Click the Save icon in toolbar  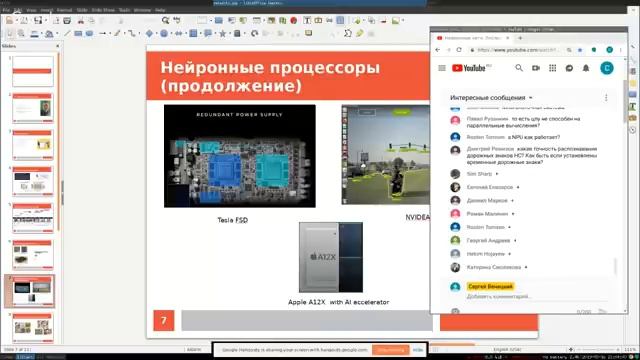(38, 20)
